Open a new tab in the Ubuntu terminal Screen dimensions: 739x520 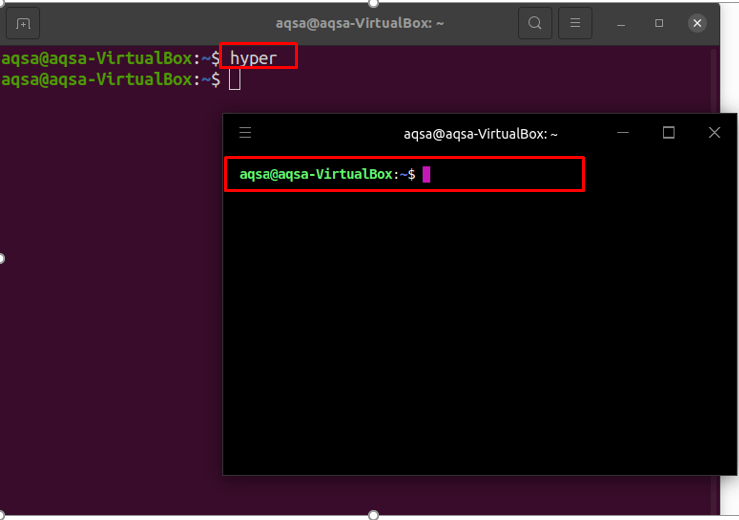point(23,23)
